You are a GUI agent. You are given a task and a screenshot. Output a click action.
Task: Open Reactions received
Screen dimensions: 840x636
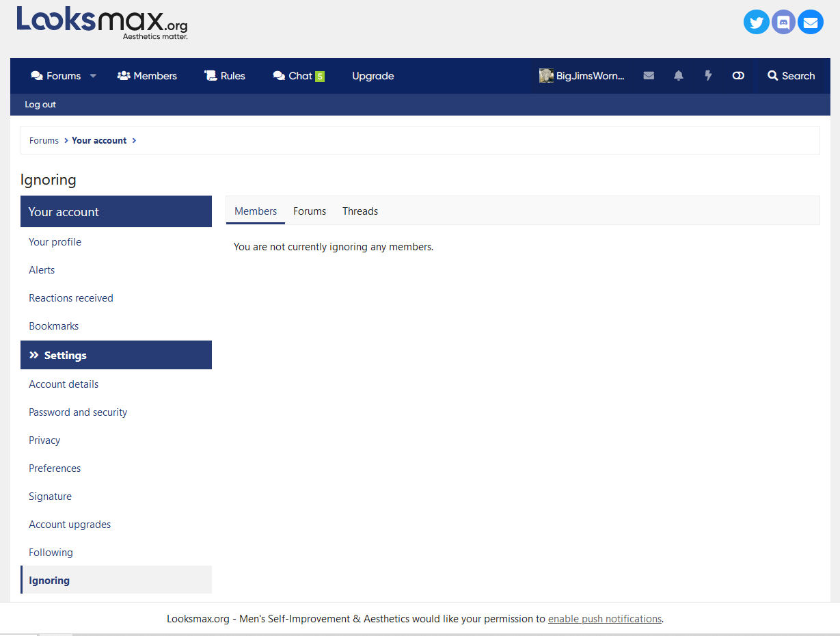point(116,298)
